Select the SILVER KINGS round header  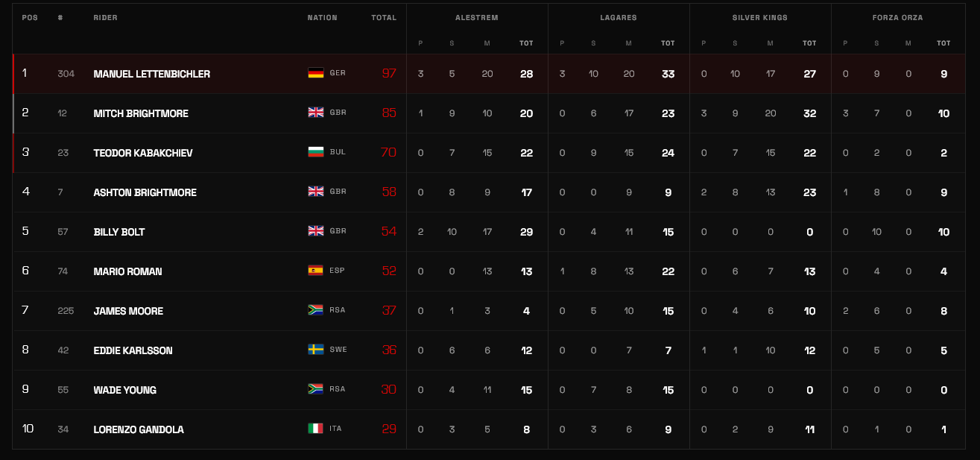760,18
